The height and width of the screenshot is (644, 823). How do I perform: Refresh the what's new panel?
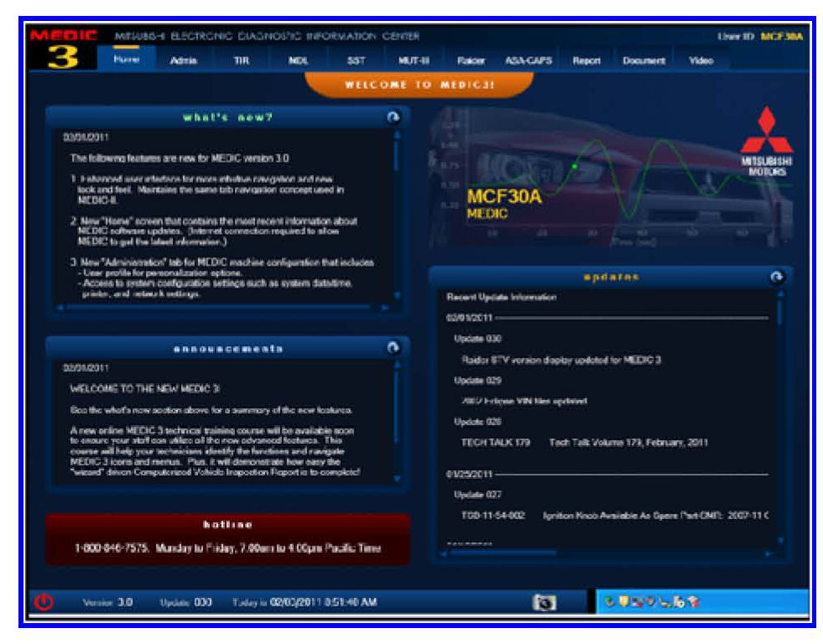click(393, 118)
